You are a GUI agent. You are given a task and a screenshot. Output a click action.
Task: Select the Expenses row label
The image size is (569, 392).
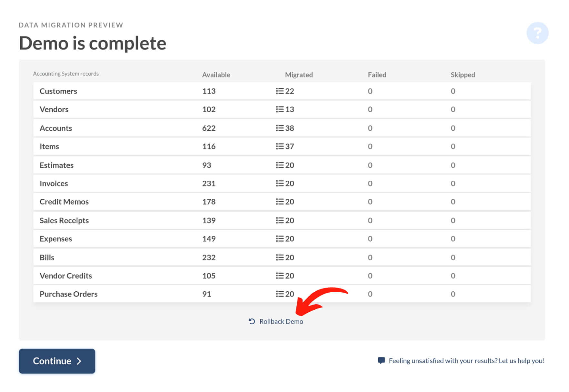tap(56, 239)
